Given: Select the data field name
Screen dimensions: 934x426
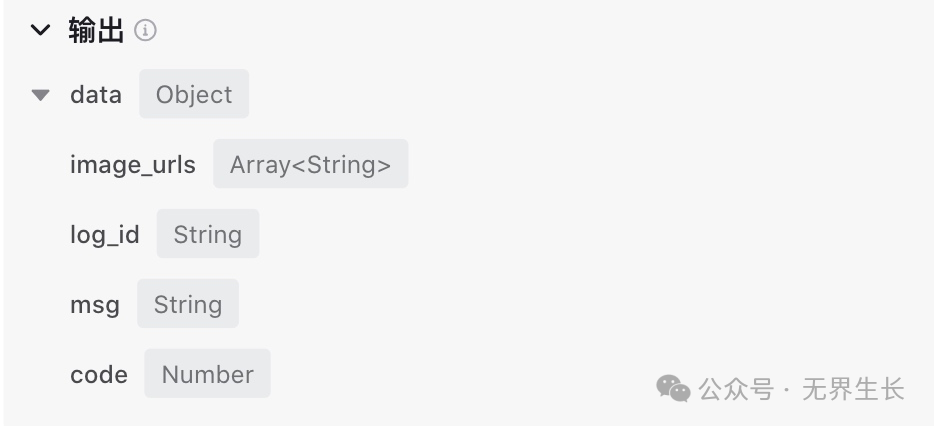Looking at the screenshot, I should point(96,95).
